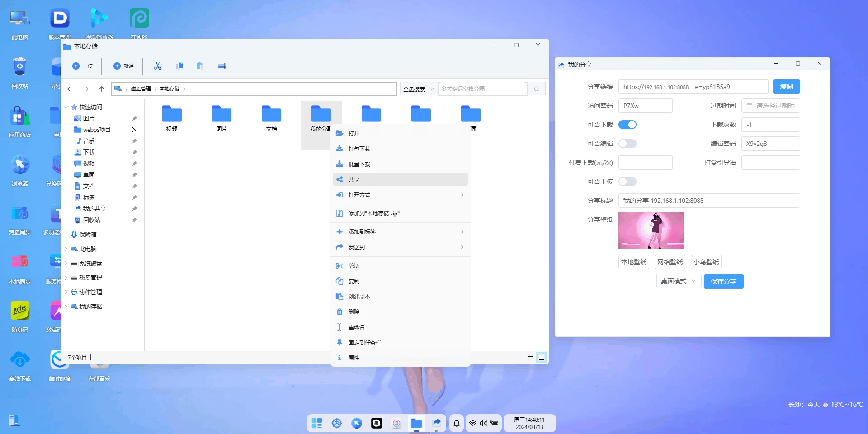The height and width of the screenshot is (434, 868).
Task: Open settings gear in the taskbar
Action: (337, 423)
